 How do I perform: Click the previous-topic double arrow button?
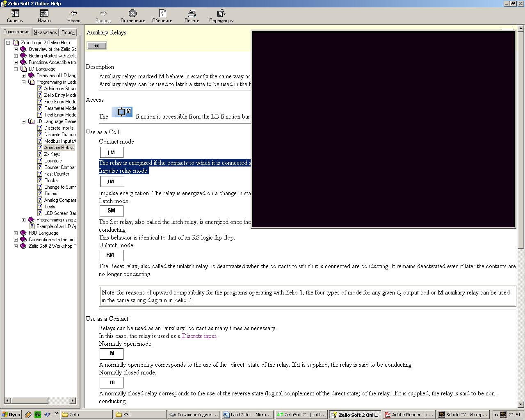pyautogui.click(x=97, y=46)
